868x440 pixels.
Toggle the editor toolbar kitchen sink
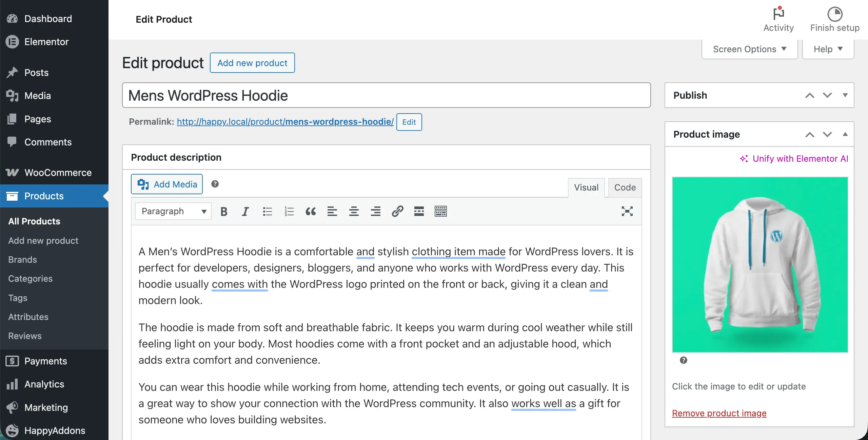pos(441,211)
